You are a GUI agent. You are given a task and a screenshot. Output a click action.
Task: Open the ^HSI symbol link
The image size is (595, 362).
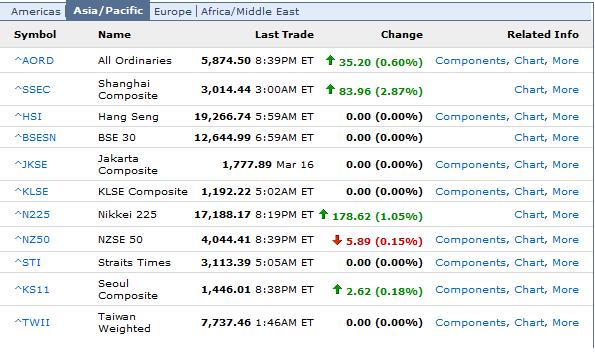tap(28, 116)
